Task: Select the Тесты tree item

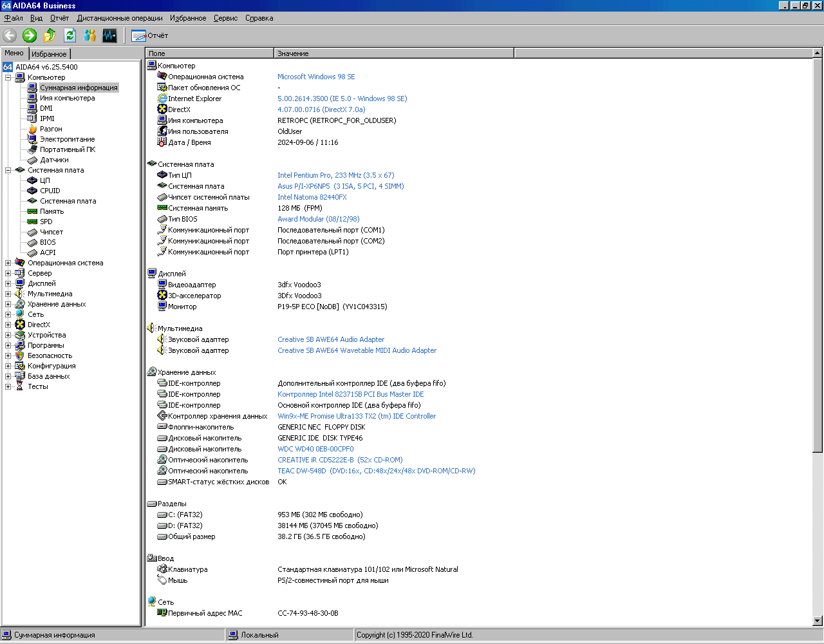Action: pyautogui.click(x=38, y=386)
